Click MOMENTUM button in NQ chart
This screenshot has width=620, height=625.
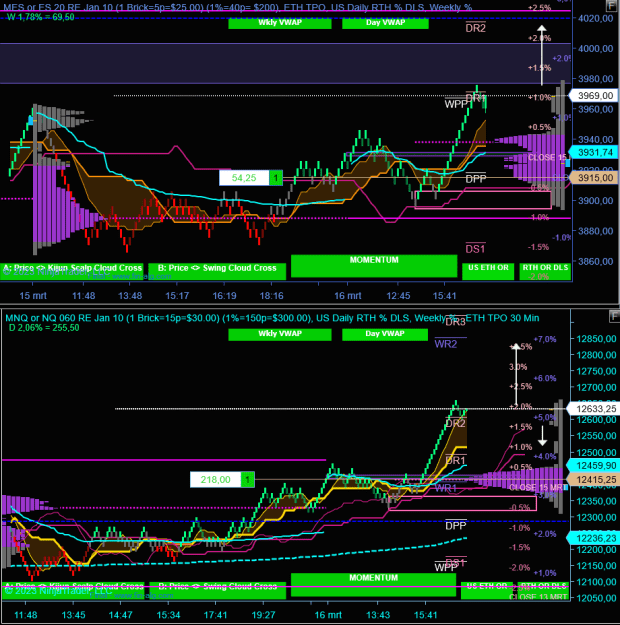pos(373,585)
